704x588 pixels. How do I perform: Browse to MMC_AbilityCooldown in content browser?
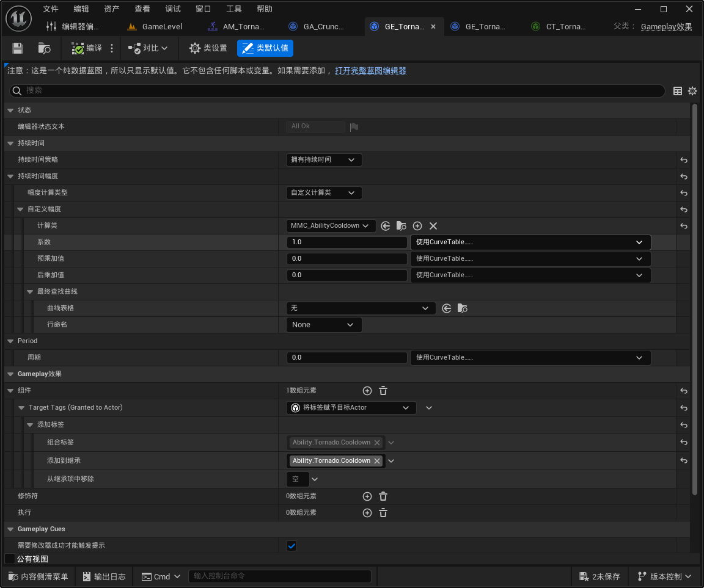pyautogui.click(x=402, y=226)
